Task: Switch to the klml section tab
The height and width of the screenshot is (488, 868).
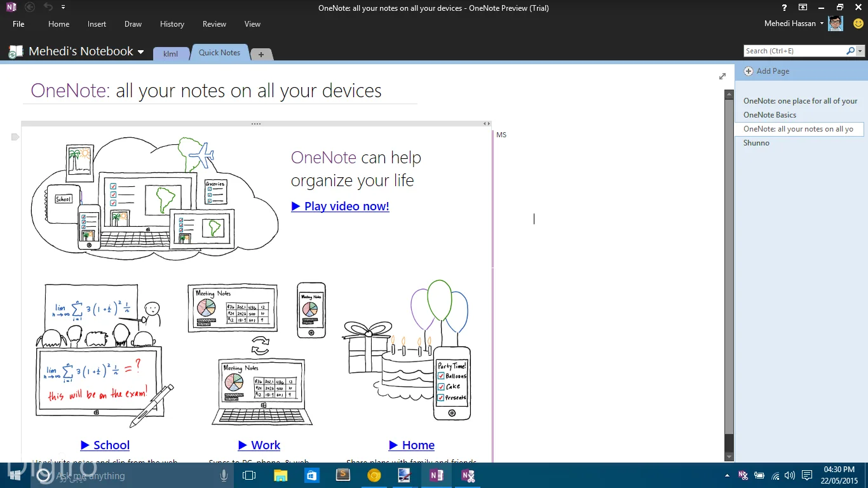Action: click(x=170, y=54)
